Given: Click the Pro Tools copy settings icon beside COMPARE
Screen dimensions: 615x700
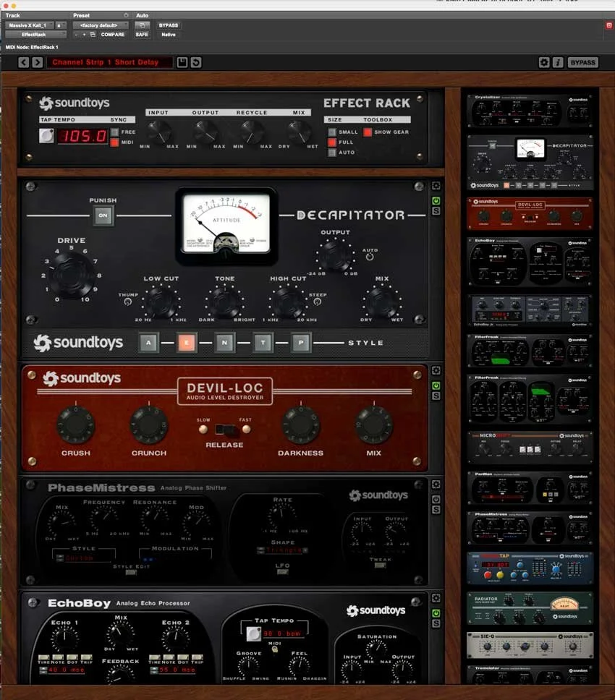Looking at the screenshot, I should 93,35.
